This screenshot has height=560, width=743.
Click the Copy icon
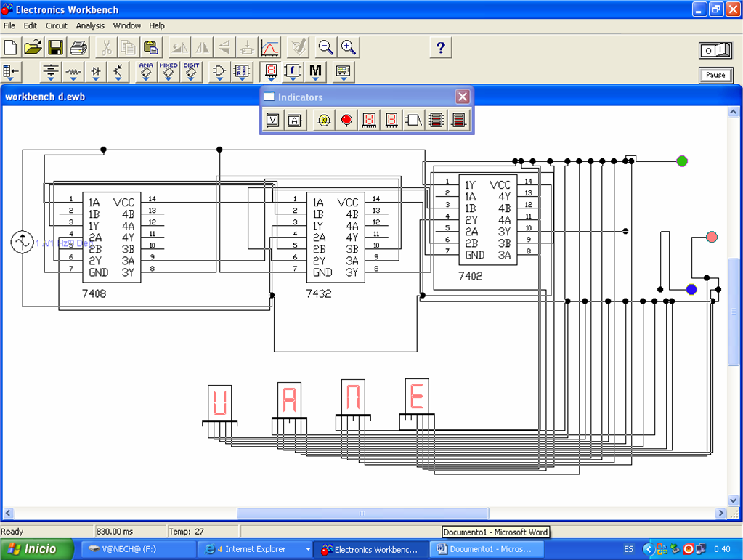[x=128, y=48]
